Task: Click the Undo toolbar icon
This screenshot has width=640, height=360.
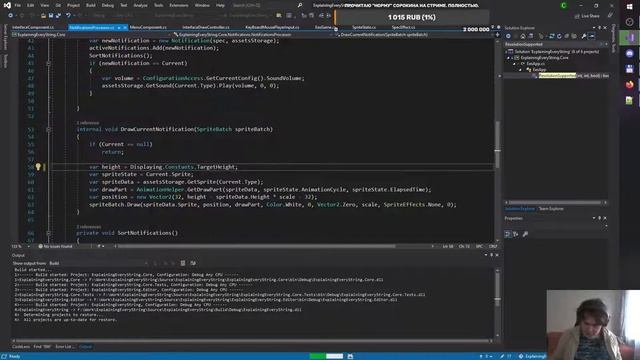Action: point(68,16)
